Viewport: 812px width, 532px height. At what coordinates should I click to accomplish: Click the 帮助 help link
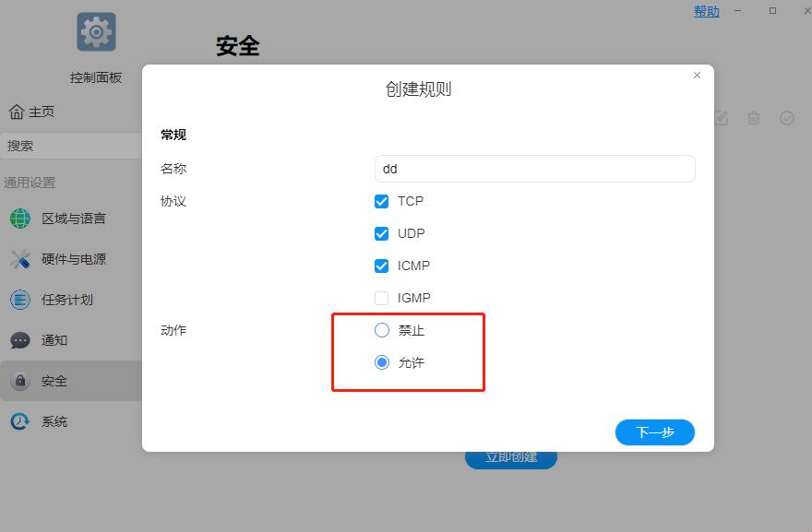pos(706,11)
